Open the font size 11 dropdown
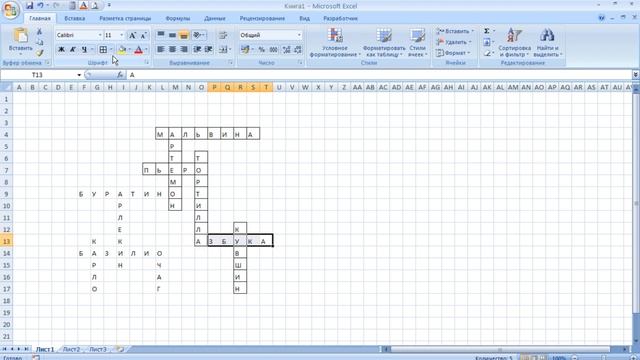The width and height of the screenshot is (640, 360). click(x=122, y=36)
